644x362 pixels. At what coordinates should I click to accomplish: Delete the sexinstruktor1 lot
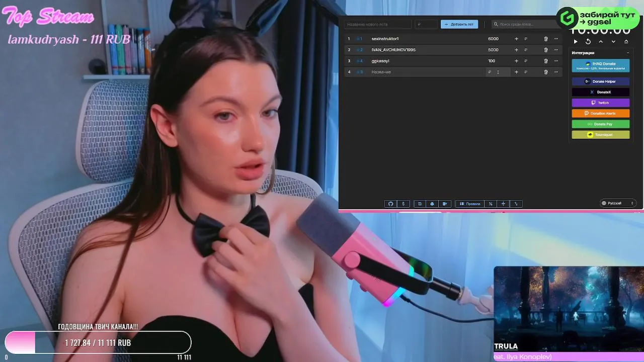coord(546,39)
